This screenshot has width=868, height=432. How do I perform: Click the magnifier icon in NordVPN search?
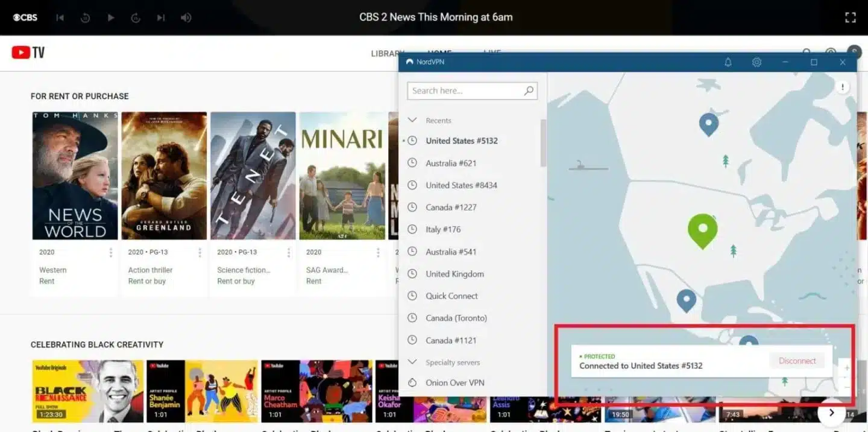[529, 91]
